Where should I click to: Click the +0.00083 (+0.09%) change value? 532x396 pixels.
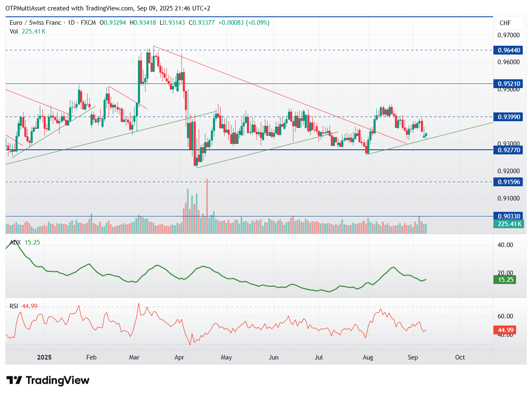click(x=244, y=23)
